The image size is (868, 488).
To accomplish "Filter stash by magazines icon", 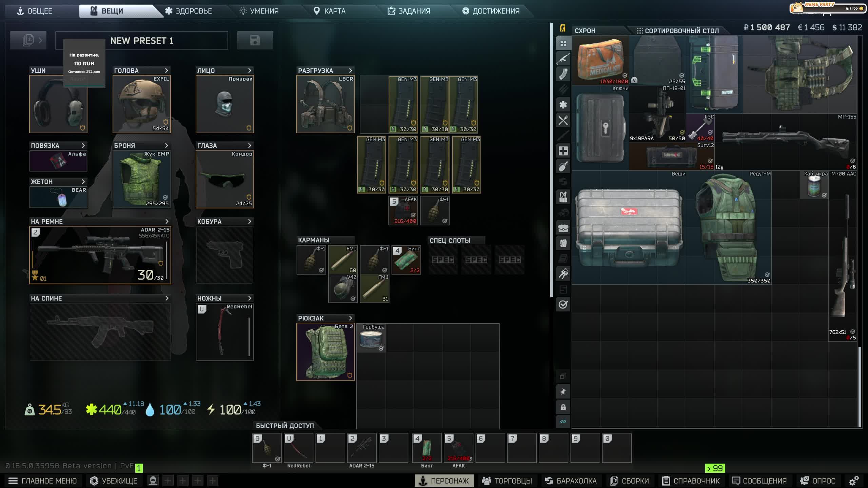I will 563,74.
